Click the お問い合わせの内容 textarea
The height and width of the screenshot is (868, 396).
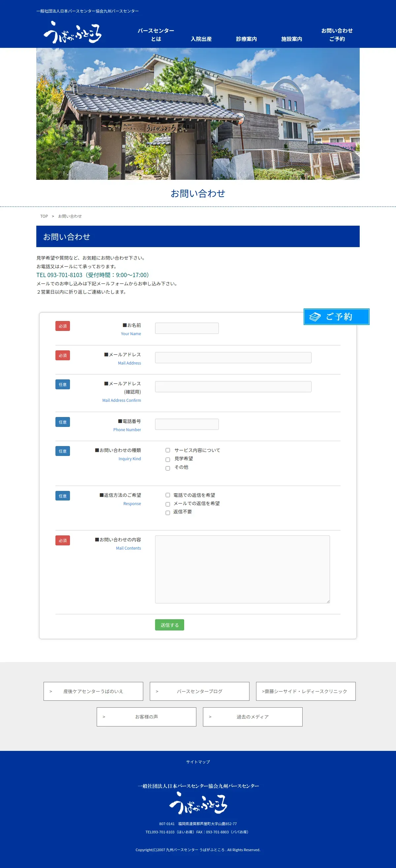click(x=242, y=569)
